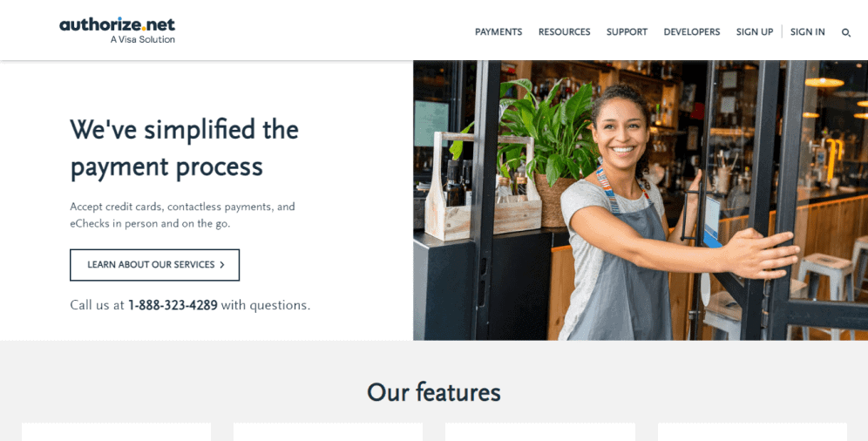The width and height of the screenshot is (868, 441).
Task: Open the Developers menu
Action: (691, 32)
